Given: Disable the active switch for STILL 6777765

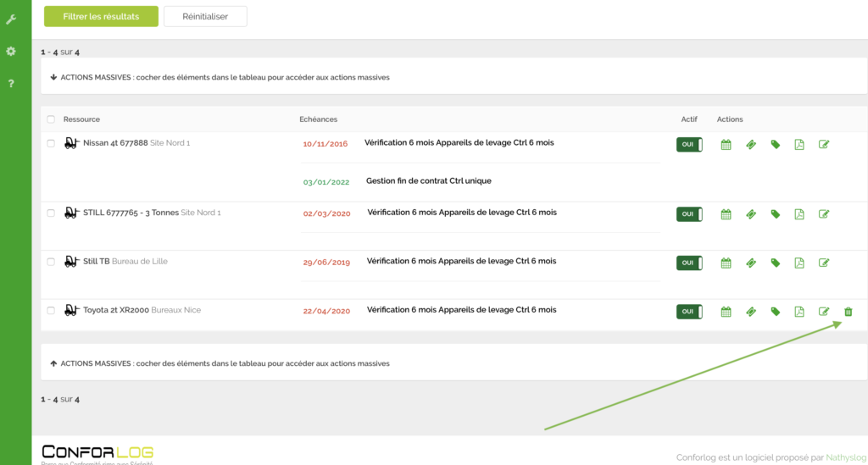Looking at the screenshot, I should 688,214.
